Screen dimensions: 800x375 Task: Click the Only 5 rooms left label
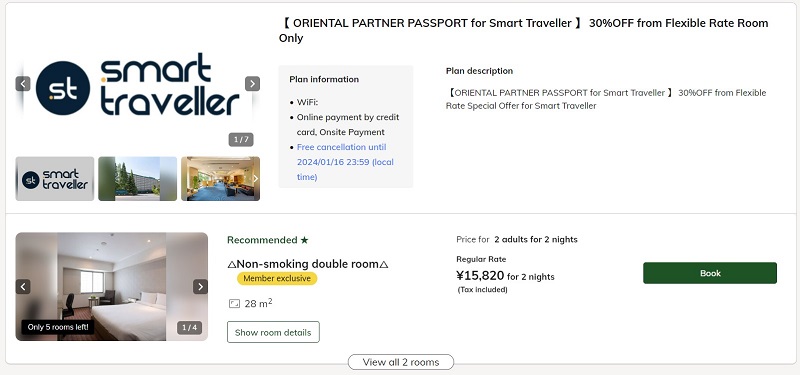[x=58, y=327]
